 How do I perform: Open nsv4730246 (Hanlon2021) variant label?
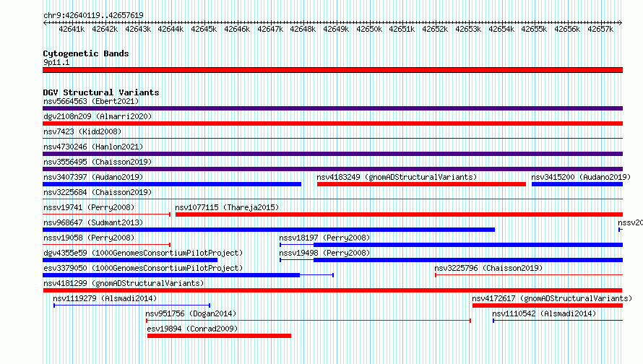(93, 147)
